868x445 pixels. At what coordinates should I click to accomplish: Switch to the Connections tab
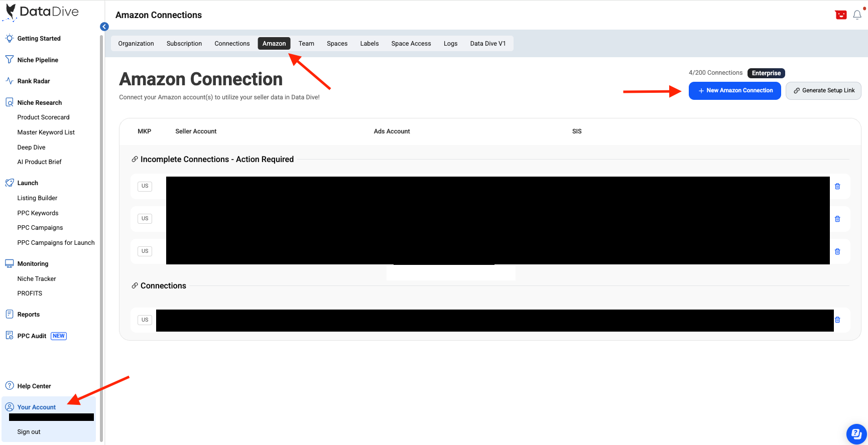click(x=232, y=44)
